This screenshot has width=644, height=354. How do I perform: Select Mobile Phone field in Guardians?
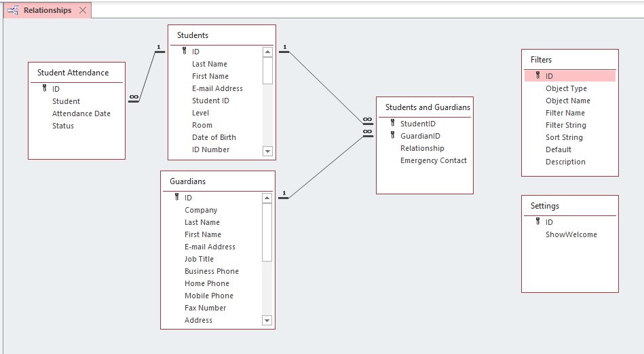[x=209, y=296]
